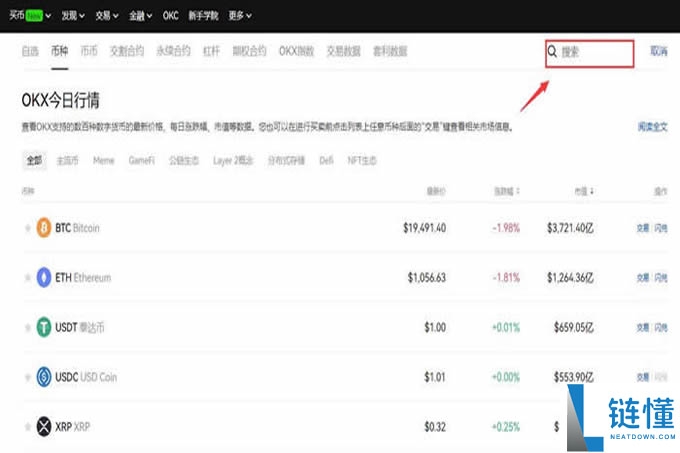Favorite USDT with its star
The width and height of the screenshot is (680, 453).
tap(28, 327)
